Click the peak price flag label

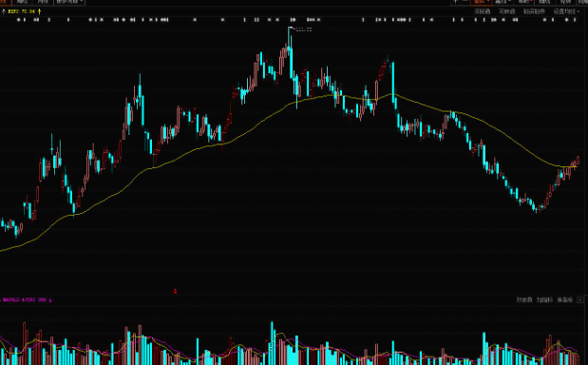click(304, 29)
